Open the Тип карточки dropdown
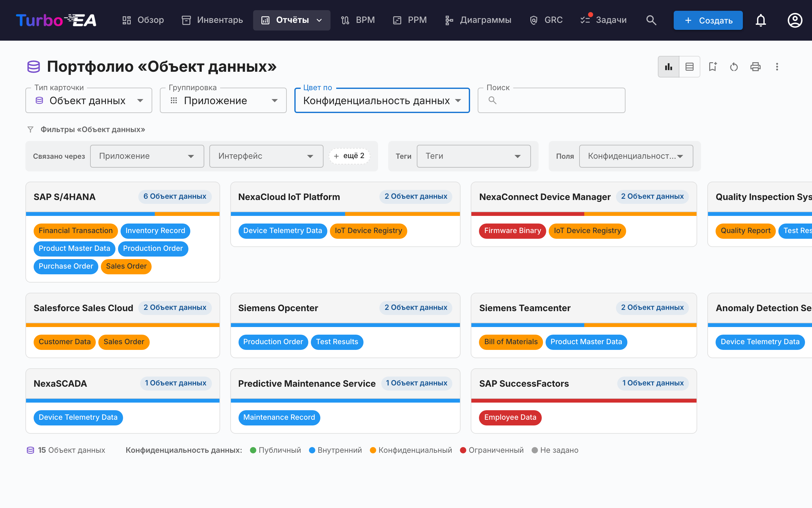 point(89,100)
